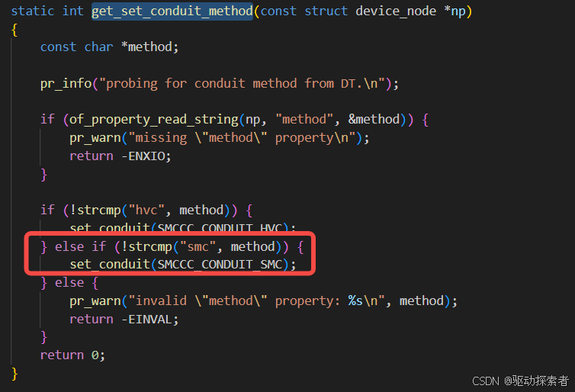Click the highlighted get_set_conduit_method function name
The height and width of the screenshot is (392, 575).
172,11
